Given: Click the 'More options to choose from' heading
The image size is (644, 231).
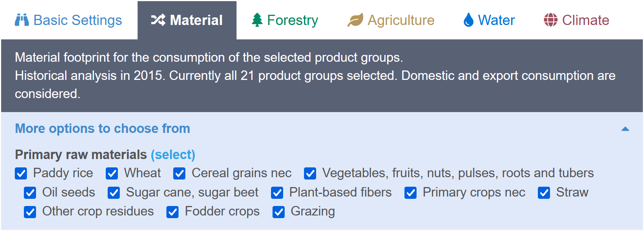Looking at the screenshot, I should coord(102,129).
